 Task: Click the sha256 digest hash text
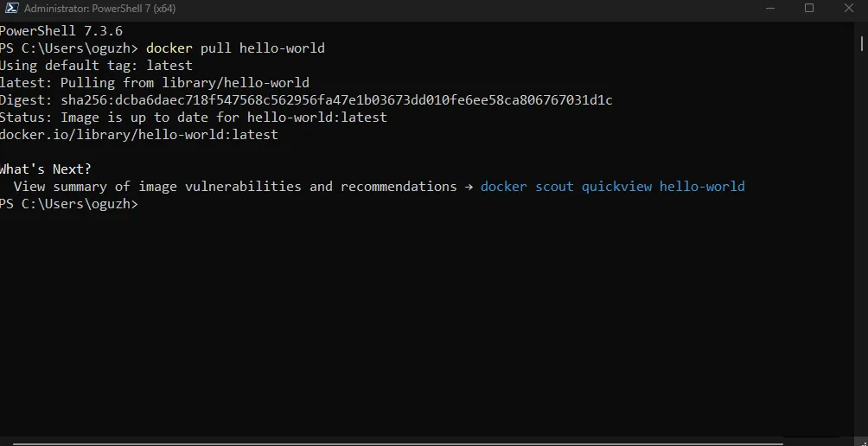(x=336, y=100)
